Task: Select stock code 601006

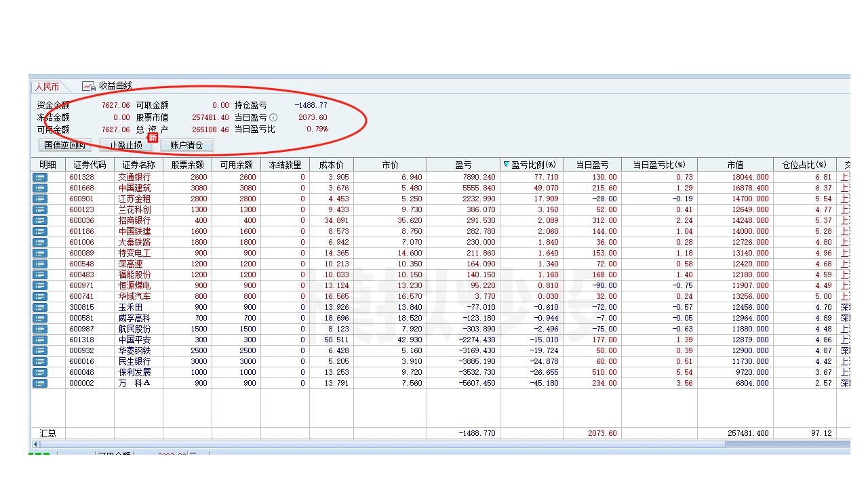Action: (x=82, y=242)
